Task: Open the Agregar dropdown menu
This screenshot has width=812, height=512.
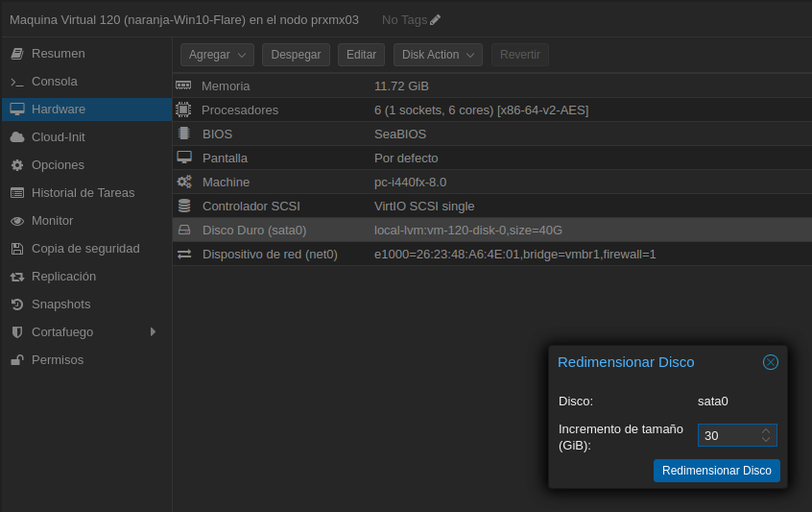Action: [x=217, y=55]
